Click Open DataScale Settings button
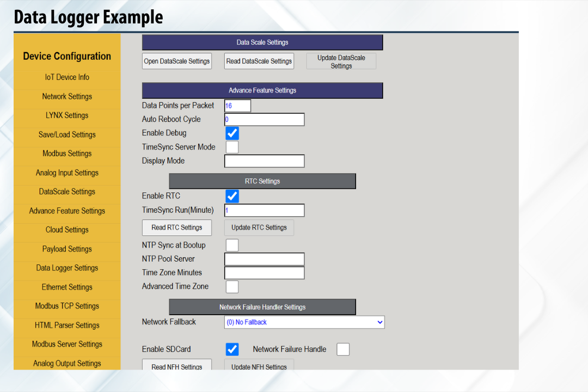This screenshot has width=588, height=392. tap(176, 61)
